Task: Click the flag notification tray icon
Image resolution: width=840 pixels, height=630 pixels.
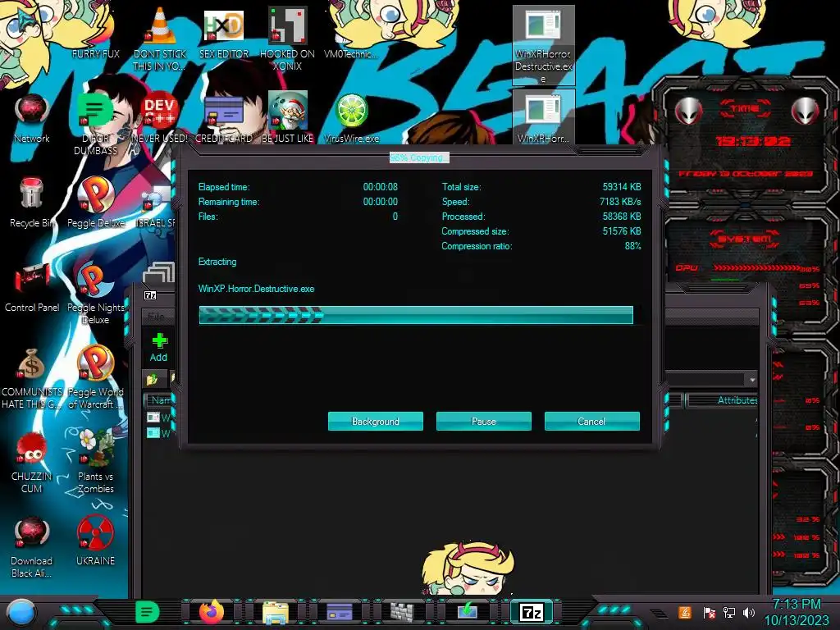Action: (x=710, y=612)
